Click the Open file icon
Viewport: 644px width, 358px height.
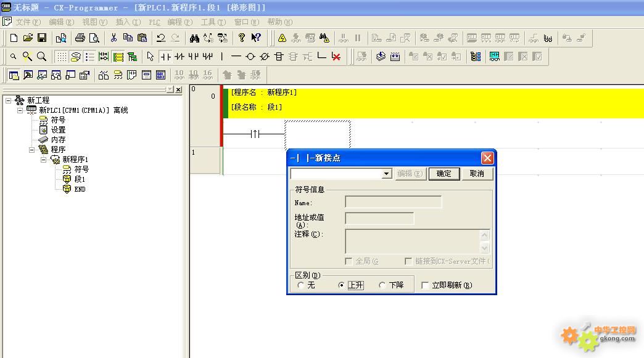click(x=28, y=38)
